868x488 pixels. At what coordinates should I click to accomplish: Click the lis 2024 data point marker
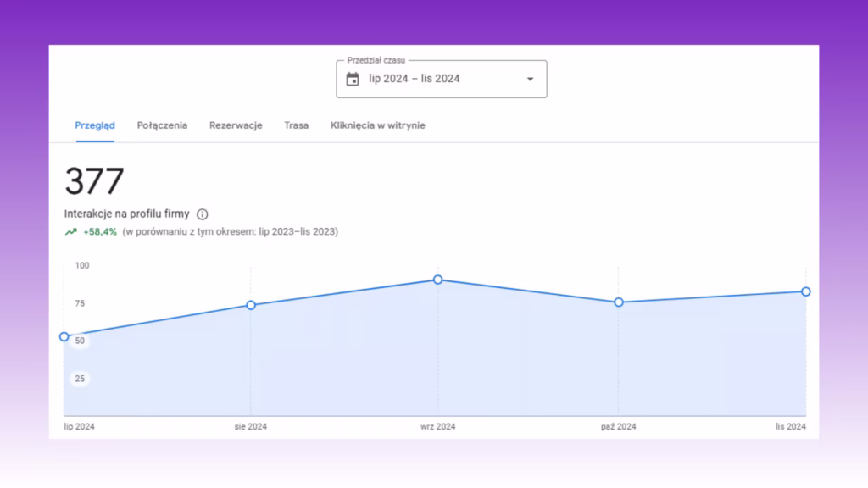coord(806,291)
